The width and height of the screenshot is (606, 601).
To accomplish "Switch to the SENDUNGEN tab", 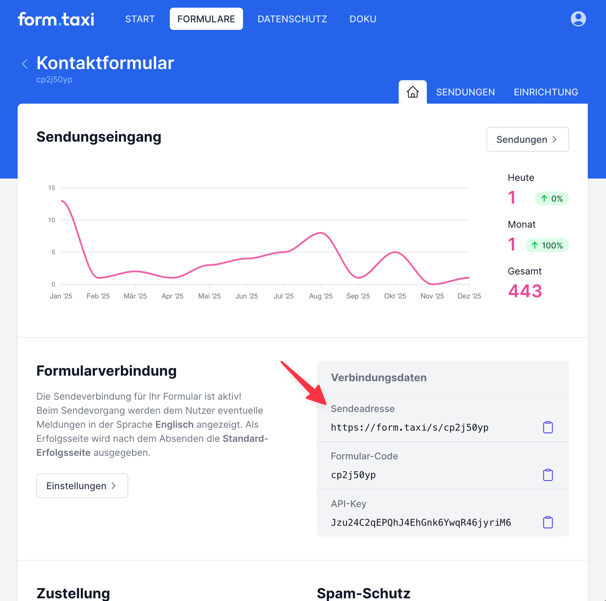I will [x=465, y=92].
